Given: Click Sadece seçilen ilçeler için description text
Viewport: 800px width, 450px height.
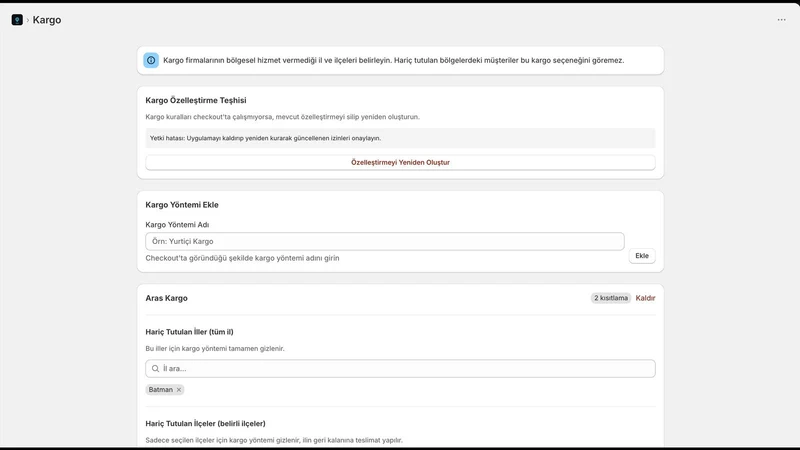Looking at the screenshot, I should [x=274, y=440].
